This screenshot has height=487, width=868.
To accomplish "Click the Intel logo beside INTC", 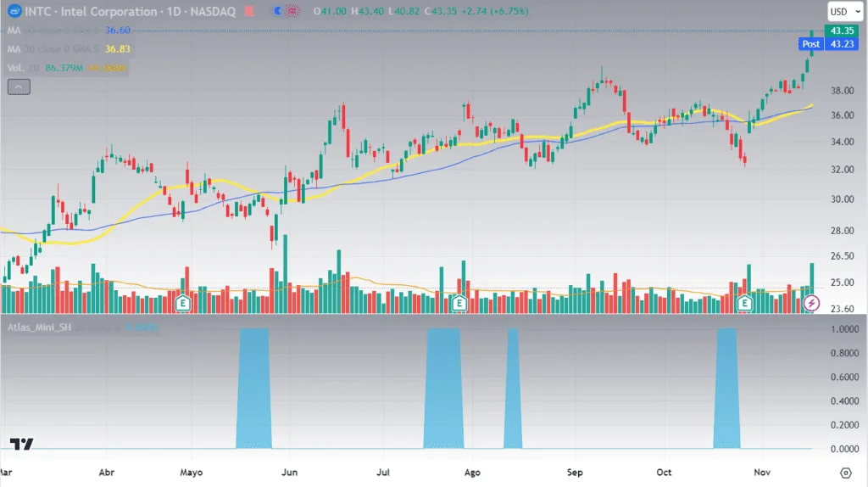I will tap(14, 11).
